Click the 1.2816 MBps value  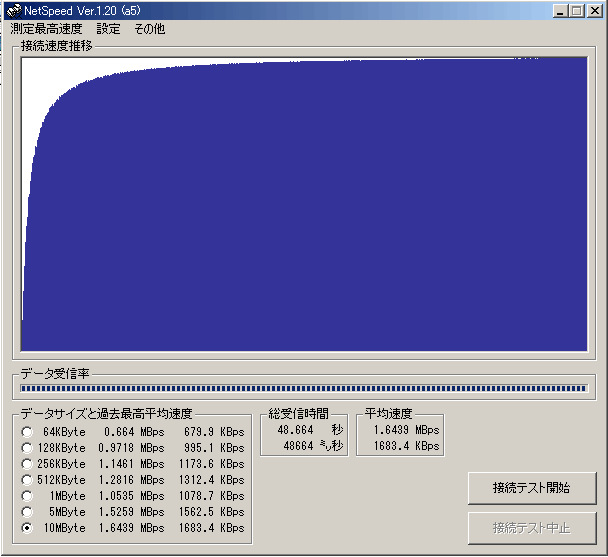tap(131, 480)
